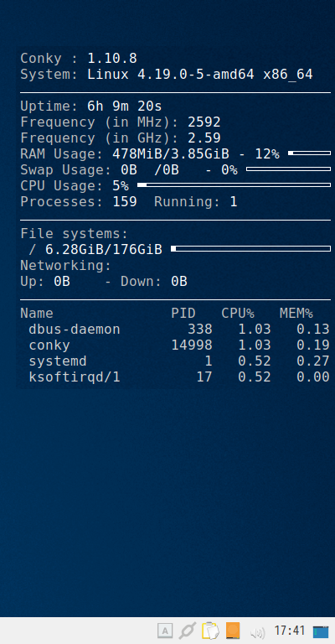Open the volume speaker tray icon
Viewport: 335px width, 644px height.
pyautogui.click(x=257, y=632)
